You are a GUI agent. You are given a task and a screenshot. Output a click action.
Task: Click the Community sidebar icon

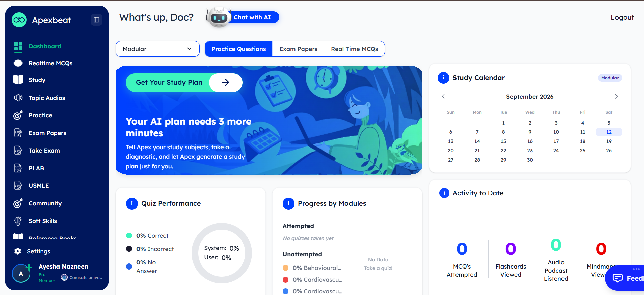[18, 203]
